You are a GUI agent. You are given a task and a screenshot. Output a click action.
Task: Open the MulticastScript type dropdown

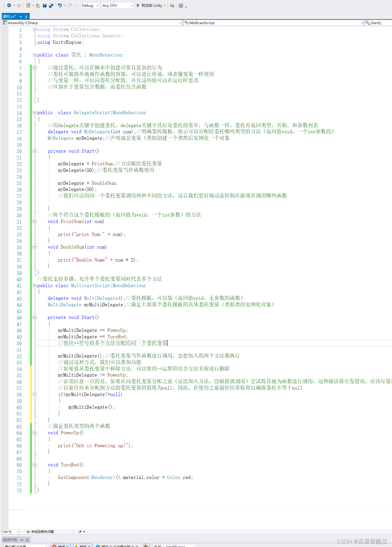[x=274, y=23]
